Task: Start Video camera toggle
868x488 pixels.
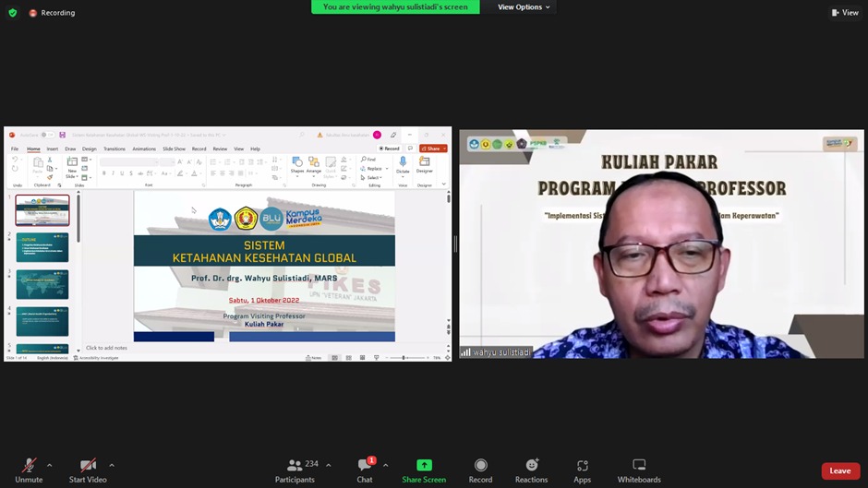Action: (x=88, y=470)
